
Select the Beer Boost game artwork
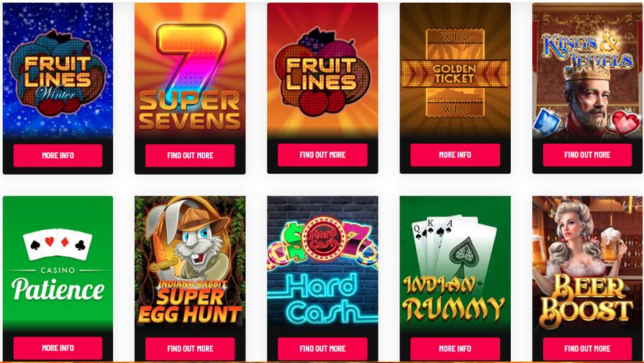coord(588,263)
